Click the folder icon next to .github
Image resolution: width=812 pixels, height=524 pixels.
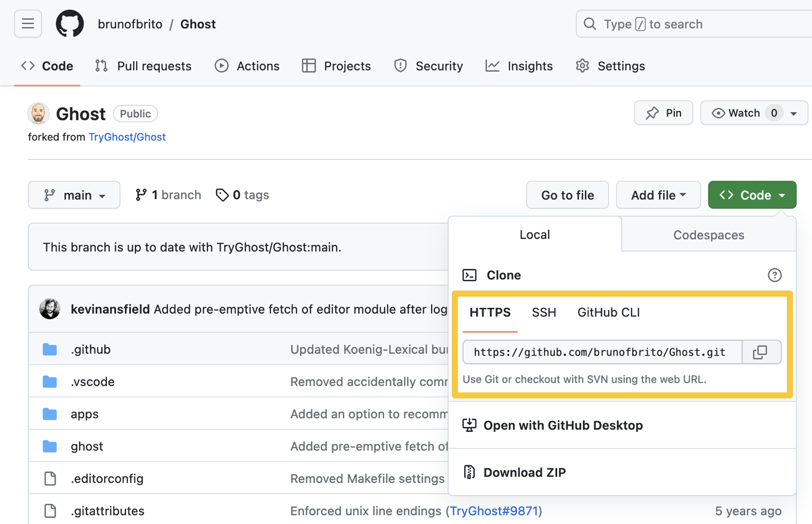pos(50,349)
